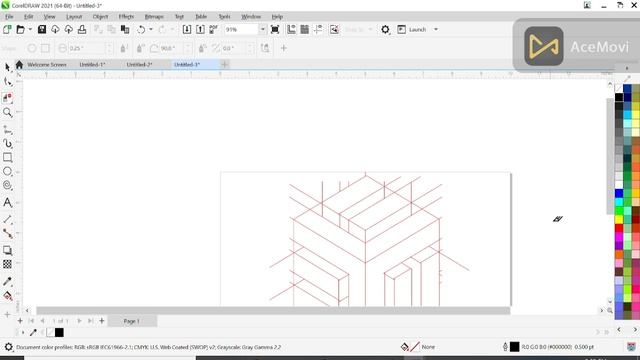640x360 pixels.
Task: Pick the yellow swatch in the palette
Action: coord(619,219)
